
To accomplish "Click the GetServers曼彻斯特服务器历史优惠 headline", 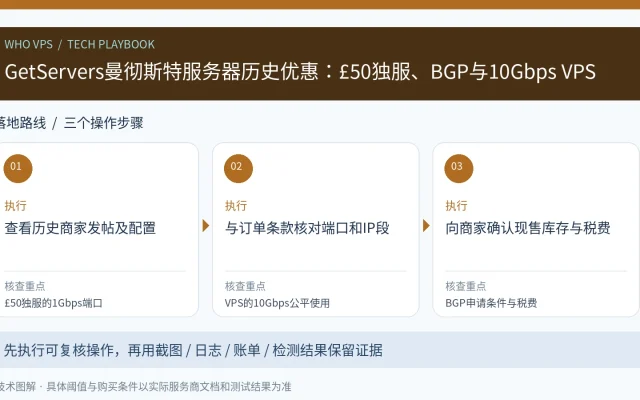I will click(300, 71).
